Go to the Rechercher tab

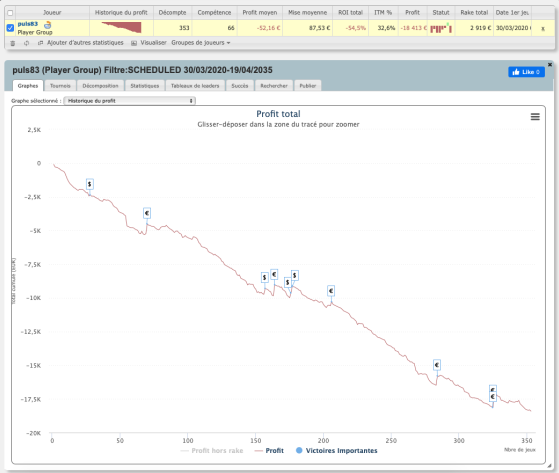pos(274,86)
